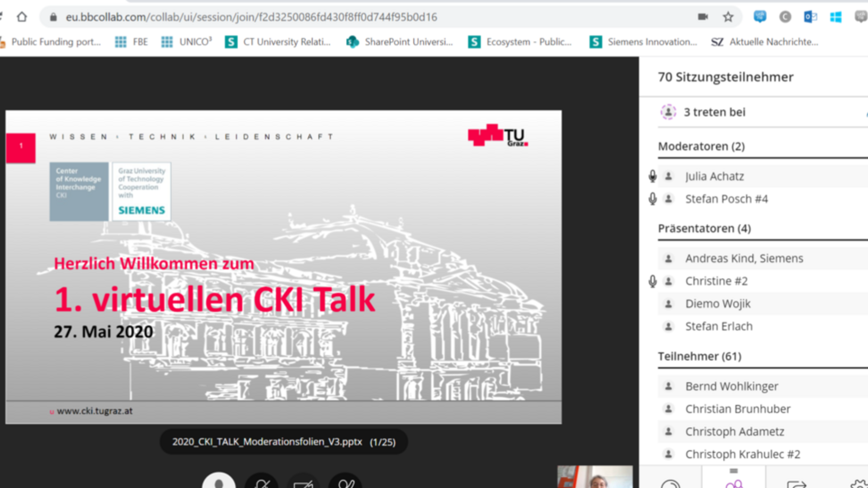Click the www.cki.tugraz.at link on slide
This screenshot has width=868, height=488.
(94, 411)
